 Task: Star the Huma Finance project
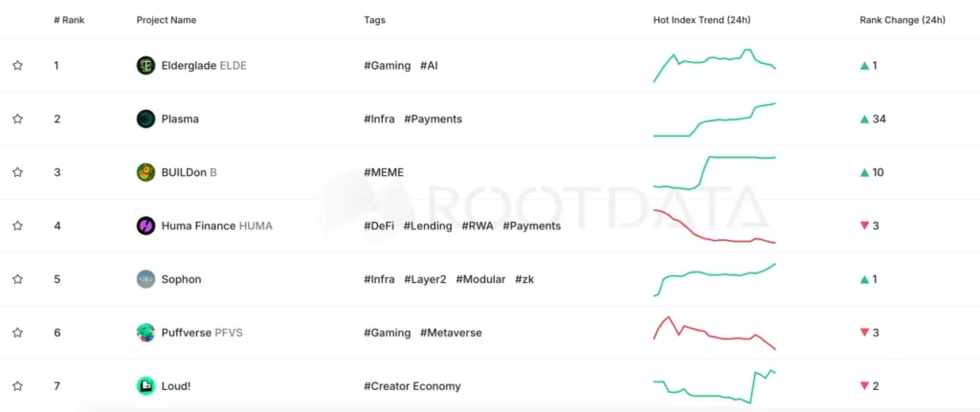tap(17, 226)
